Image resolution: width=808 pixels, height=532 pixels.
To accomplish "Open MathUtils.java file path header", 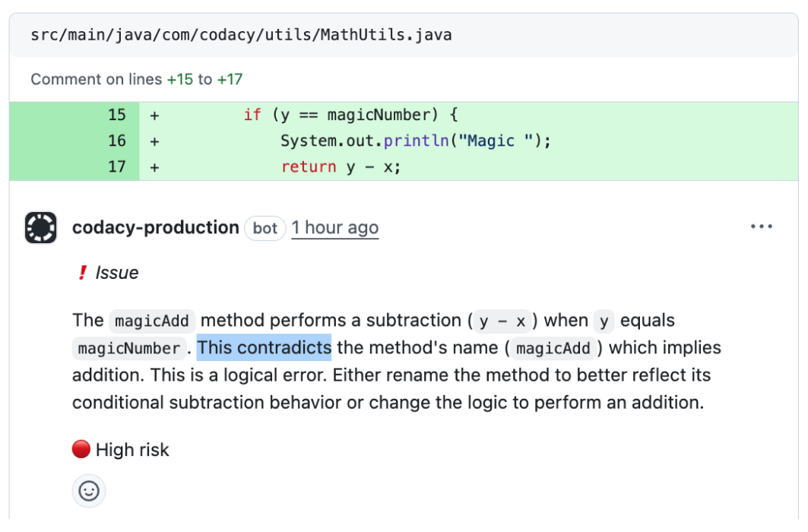I will coord(241,35).
